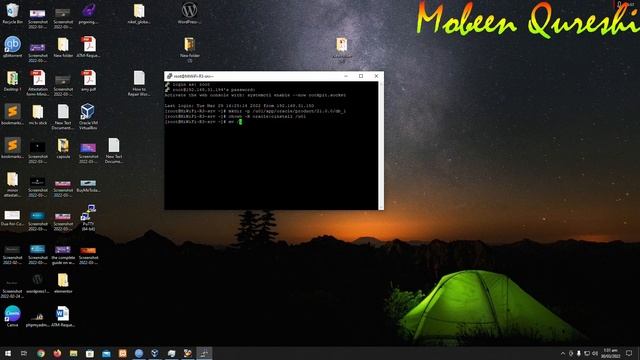Select the capsule folder on the desktop

click(63, 148)
